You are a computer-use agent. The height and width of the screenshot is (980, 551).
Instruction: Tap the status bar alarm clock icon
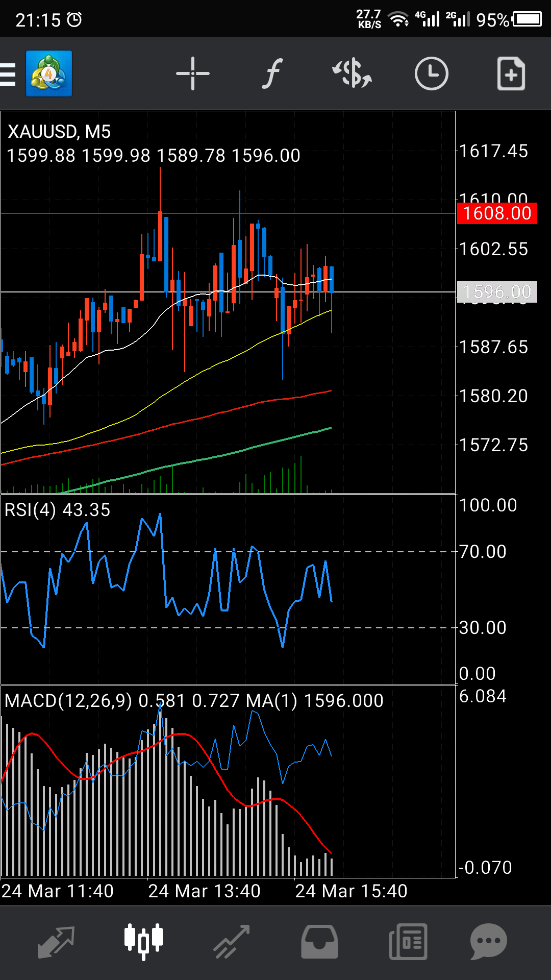(74, 20)
